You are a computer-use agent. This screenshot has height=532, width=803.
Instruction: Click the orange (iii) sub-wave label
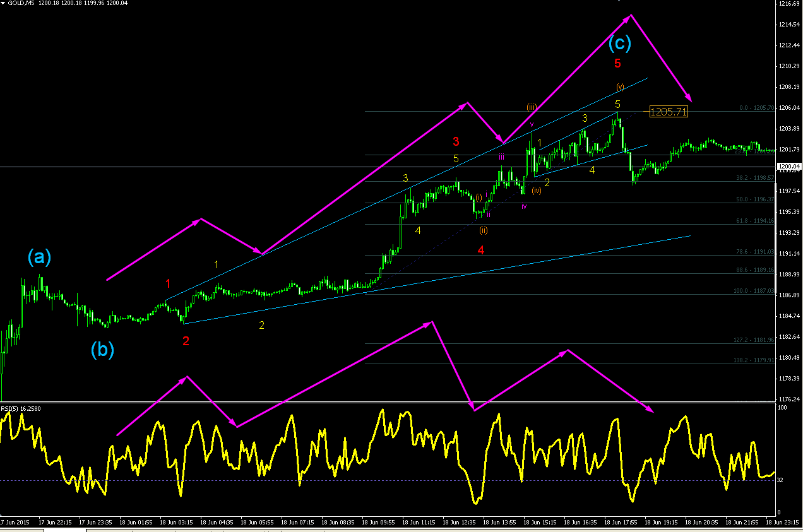click(x=532, y=107)
